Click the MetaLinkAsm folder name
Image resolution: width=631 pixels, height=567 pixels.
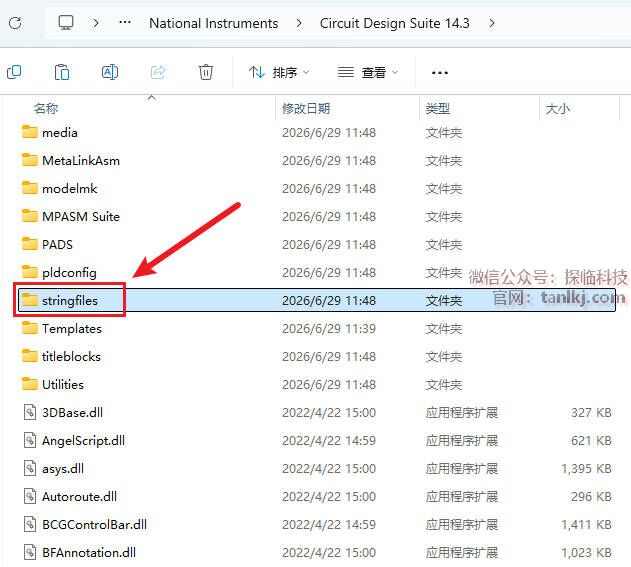(x=81, y=161)
